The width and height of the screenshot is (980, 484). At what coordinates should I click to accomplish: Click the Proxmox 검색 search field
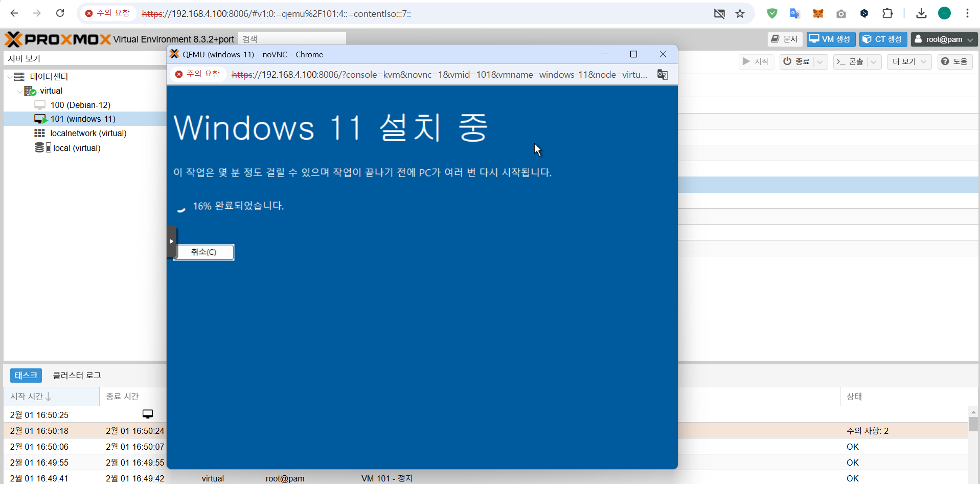coord(292,39)
